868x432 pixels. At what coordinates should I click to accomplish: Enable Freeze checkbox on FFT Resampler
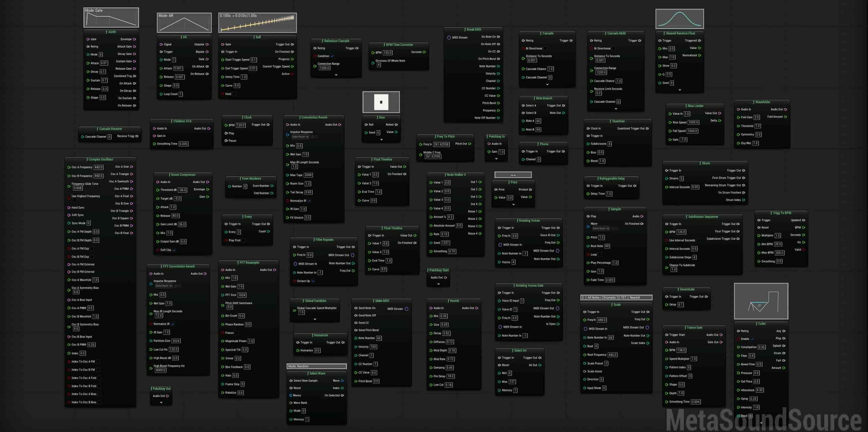pyautogui.click(x=237, y=333)
